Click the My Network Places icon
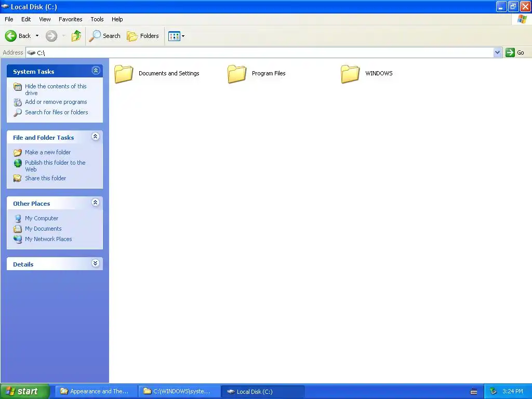This screenshot has height=399, width=532. pyautogui.click(x=18, y=239)
